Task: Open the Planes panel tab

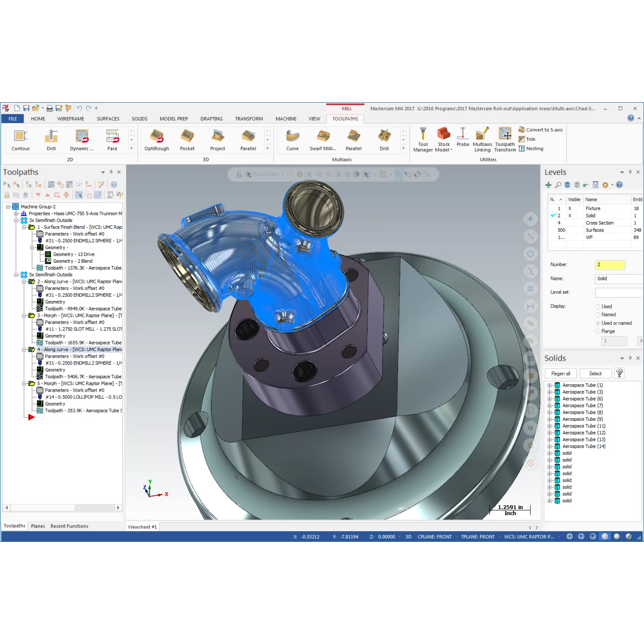Action: tap(38, 526)
